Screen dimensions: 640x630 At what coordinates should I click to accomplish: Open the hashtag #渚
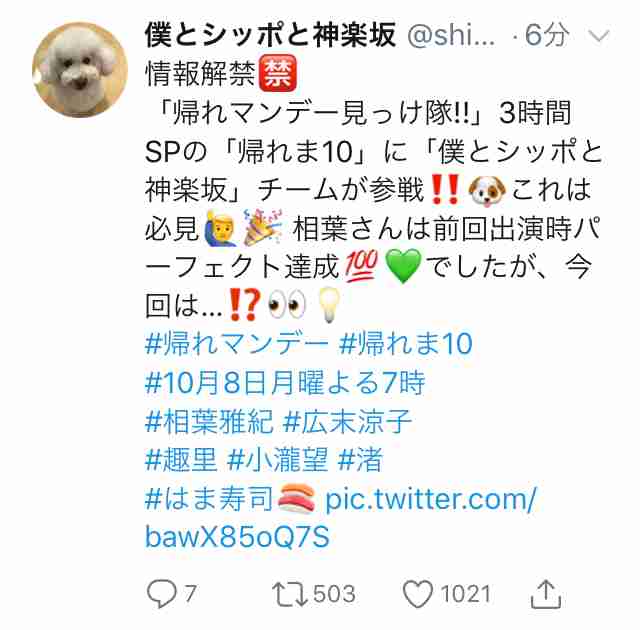point(361,460)
